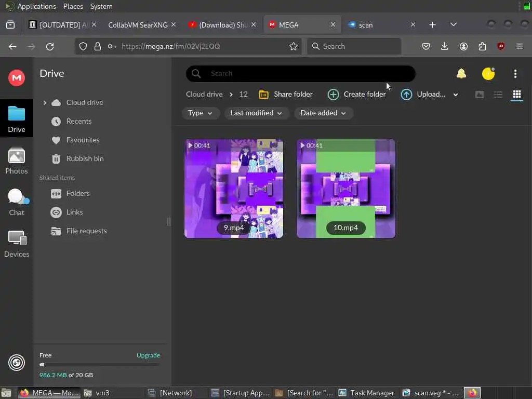Open the System menu
Screen dimensions: 532x399
(101, 6)
